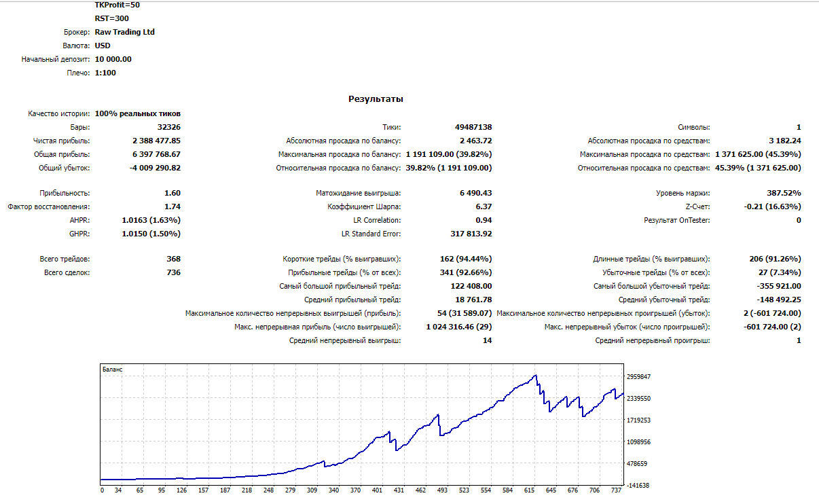Select the Баланс chart label
The height and width of the screenshot is (504, 819).
(x=112, y=369)
